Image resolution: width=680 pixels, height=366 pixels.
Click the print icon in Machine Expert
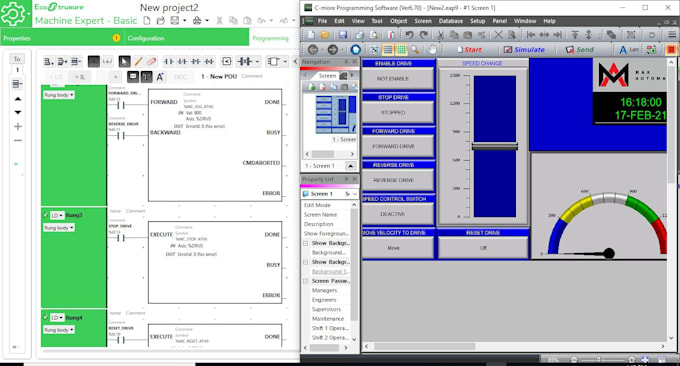point(197,20)
